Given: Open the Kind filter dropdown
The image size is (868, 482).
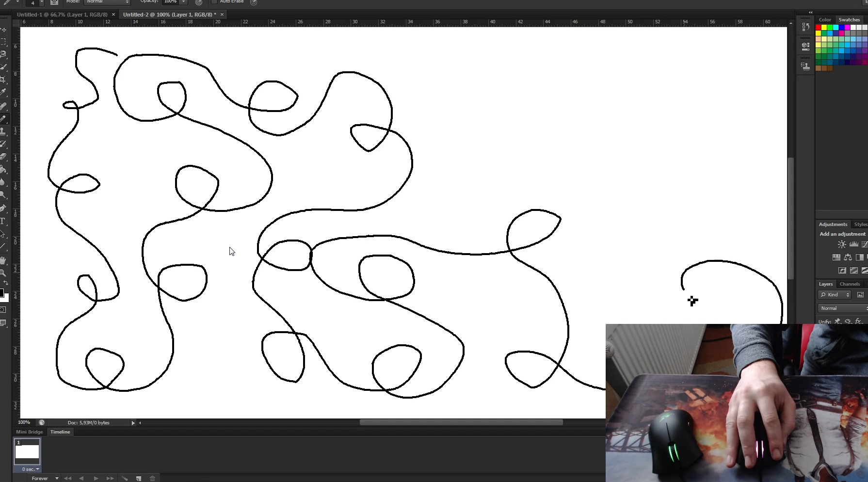Looking at the screenshot, I should tap(834, 295).
